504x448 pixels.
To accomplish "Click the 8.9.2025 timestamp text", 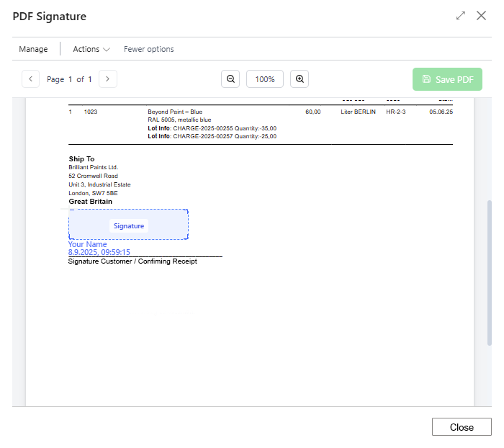I will pos(99,252).
